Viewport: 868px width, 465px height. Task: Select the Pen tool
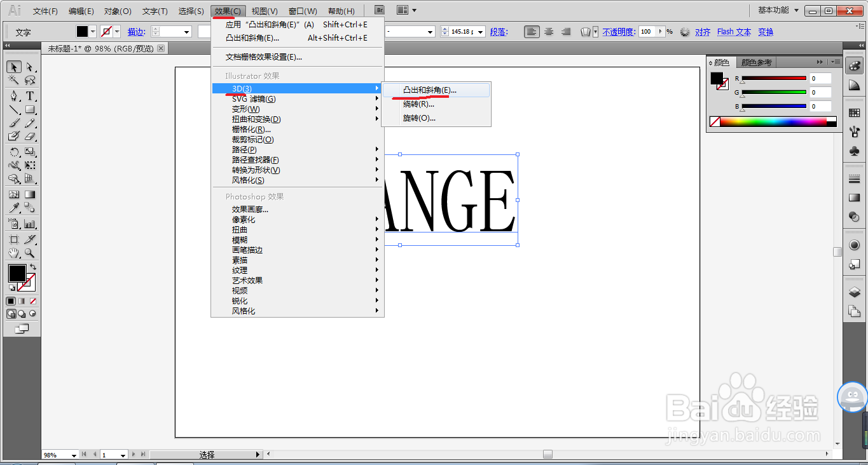[14, 96]
